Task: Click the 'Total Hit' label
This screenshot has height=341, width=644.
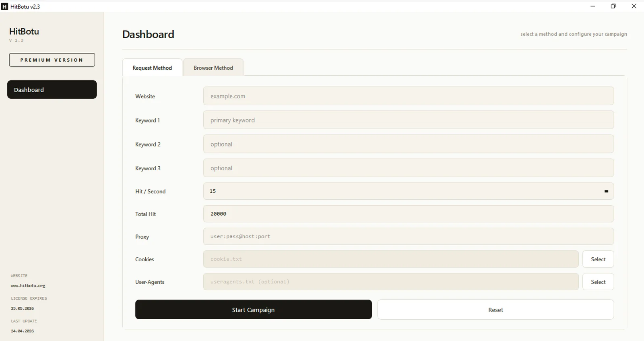Action: pyautogui.click(x=145, y=214)
